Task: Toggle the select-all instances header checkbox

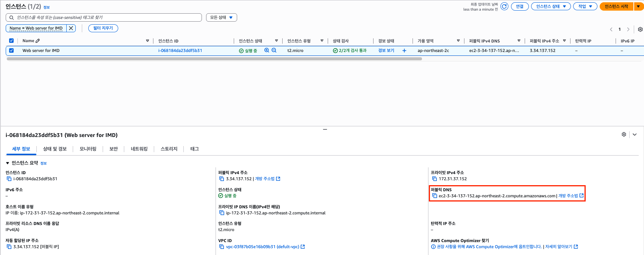Action: 11,41
